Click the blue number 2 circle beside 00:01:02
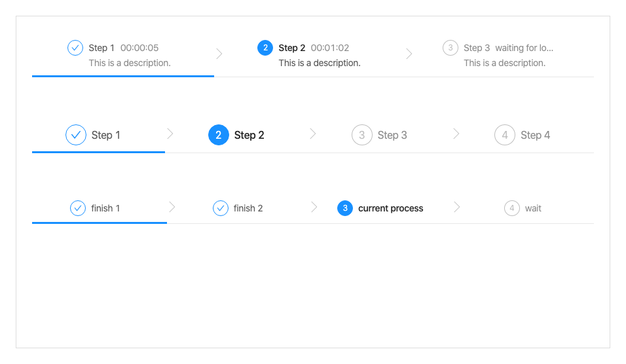The height and width of the screenshot is (364, 626). [x=265, y=48]
